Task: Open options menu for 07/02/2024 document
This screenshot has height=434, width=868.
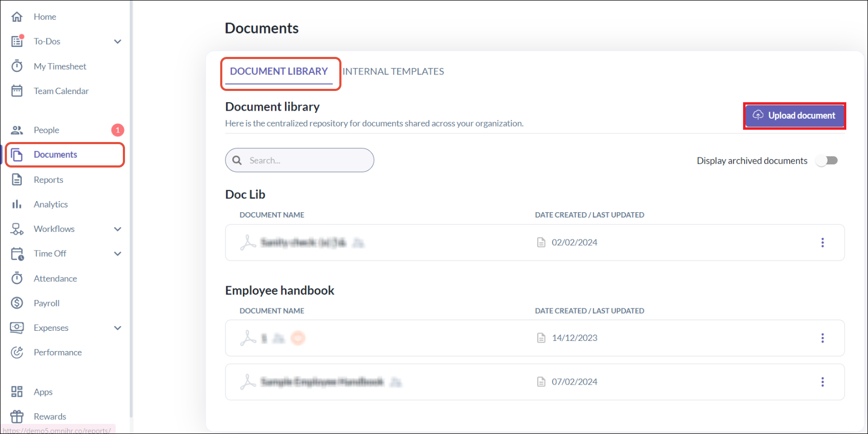Action: (822, 382)
